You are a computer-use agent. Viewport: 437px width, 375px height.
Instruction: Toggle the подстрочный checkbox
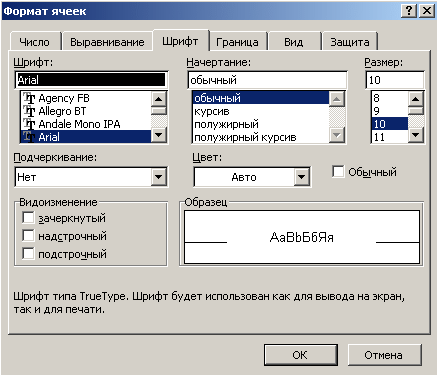point(28,253)
